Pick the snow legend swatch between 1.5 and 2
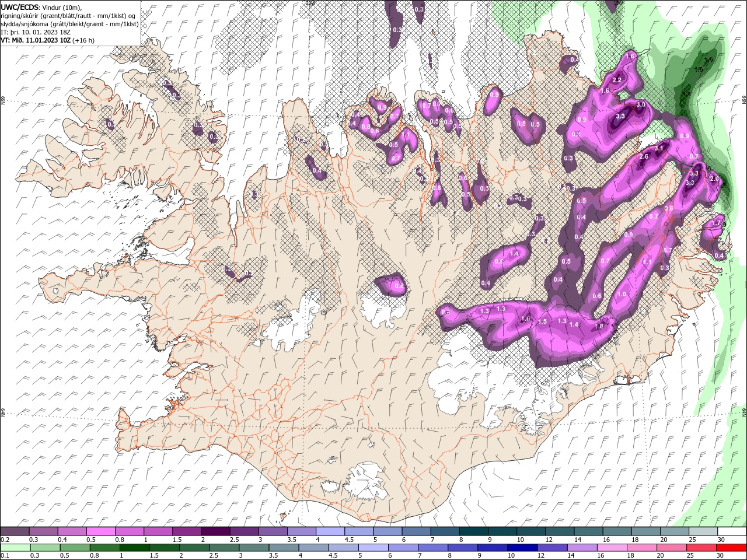Screen dimensions: 747x560 click(187, 531)
